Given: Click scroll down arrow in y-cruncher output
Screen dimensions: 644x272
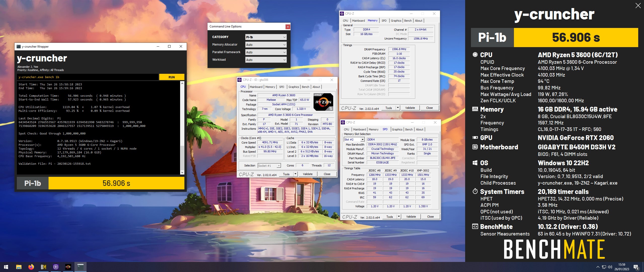Looking at the screenshot, I should coord(182,173).
